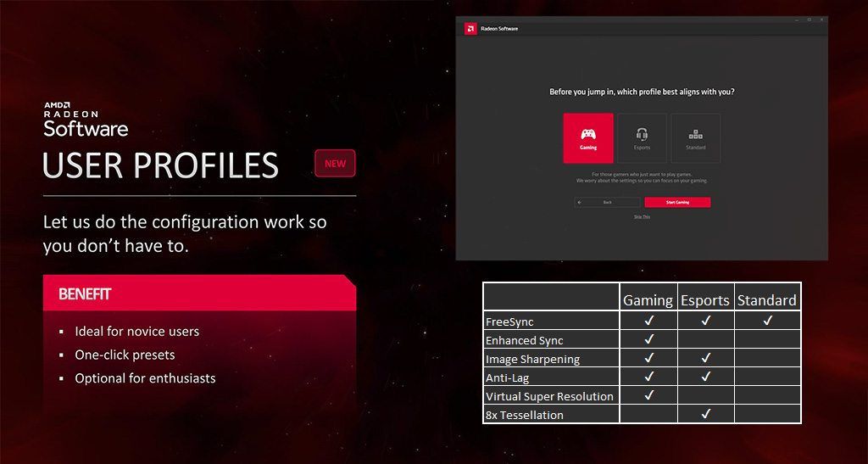This screenshot has width=868, height=464.
Task: Click the AMD Radeon Software logo on the slide
Action: [x=86, y=119]
